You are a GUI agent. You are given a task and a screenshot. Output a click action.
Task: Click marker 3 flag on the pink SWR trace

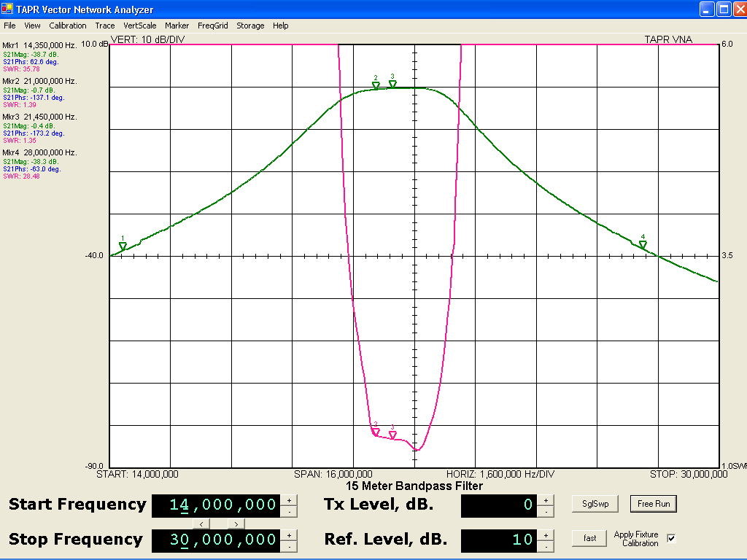(393, 435)
